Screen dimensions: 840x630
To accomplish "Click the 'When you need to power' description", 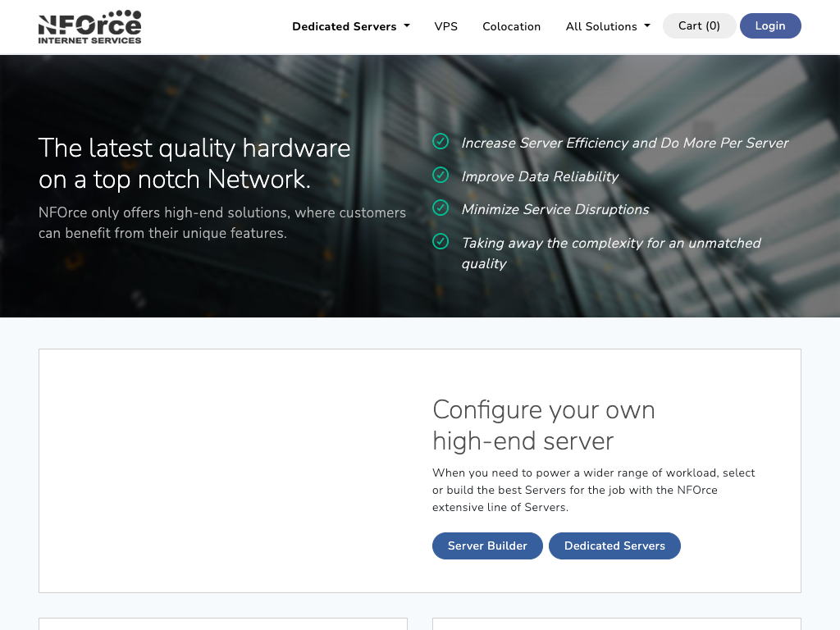I will [593, 490].
